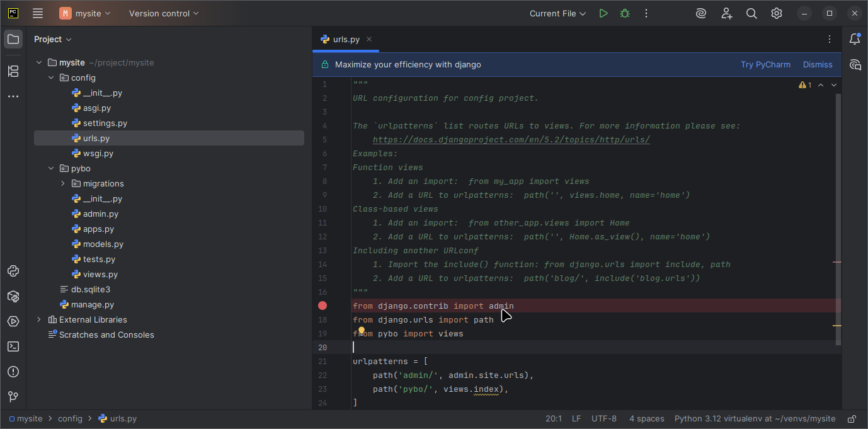Click the 4 spaces indent setting
Image resolution: width=868 pixels, height=429 pixels.
click(x=647, y=419)
